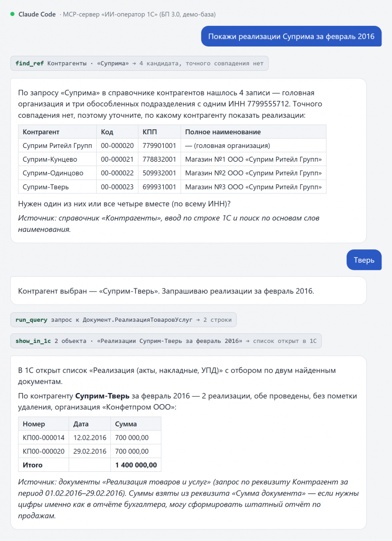Click code cell "00-000020"
This screenshot has height=541, width=392.
[x=117, y=146]
